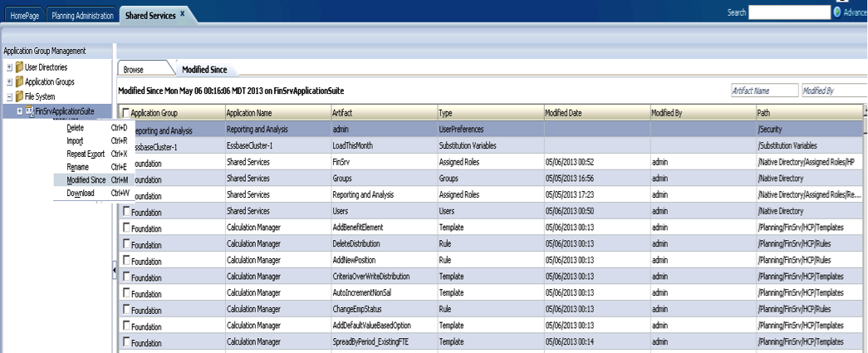Collapse the File System tree node

tap(9, 96)
